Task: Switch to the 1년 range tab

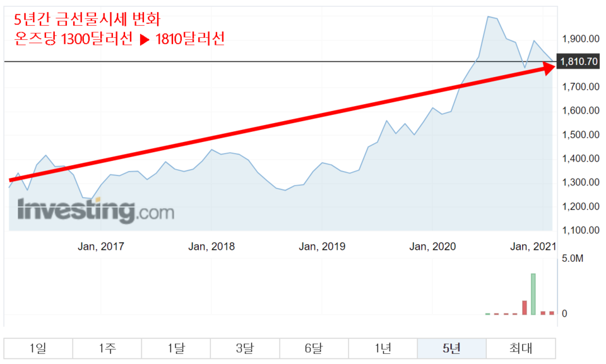Action: [x=383, y=348]
